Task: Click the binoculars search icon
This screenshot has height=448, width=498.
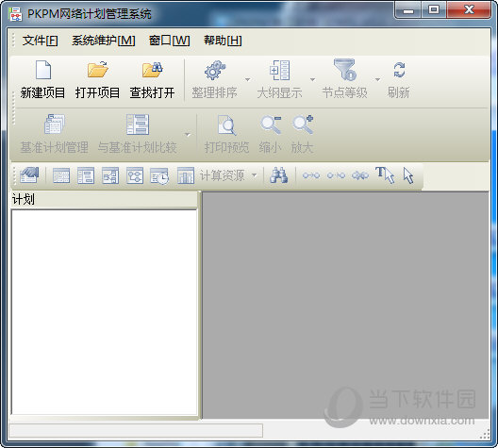Action: pos(278,175)
